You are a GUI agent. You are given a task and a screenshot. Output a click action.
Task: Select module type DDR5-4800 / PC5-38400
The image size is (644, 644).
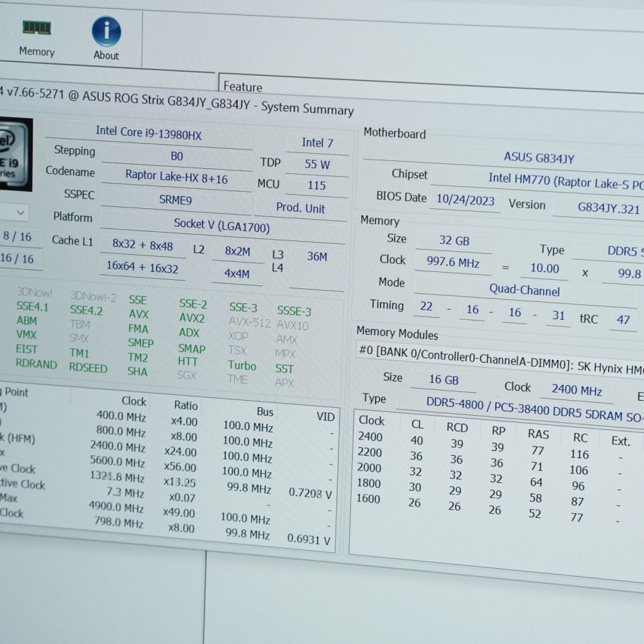click(x=487, y=406)
